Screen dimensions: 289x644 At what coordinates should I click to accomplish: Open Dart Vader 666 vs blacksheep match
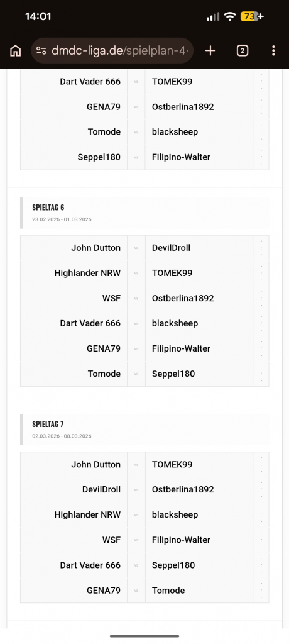[x=144, y=323]
